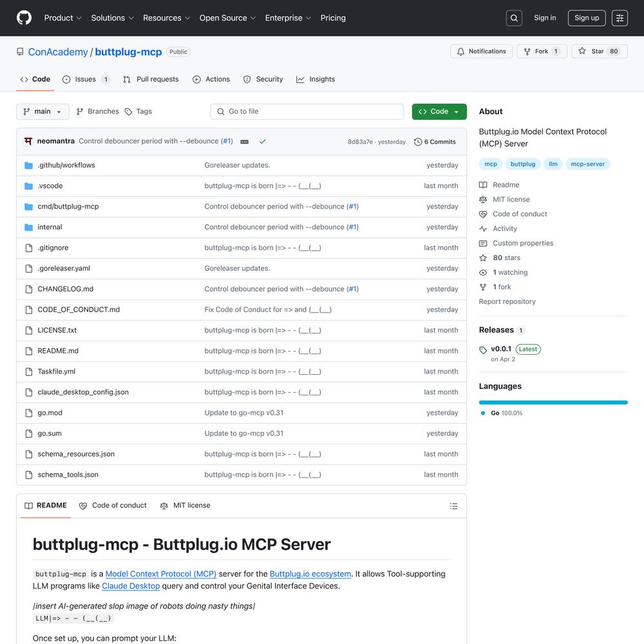Open the schema_tools.json file
644x644 pixels.
[68, 475]
